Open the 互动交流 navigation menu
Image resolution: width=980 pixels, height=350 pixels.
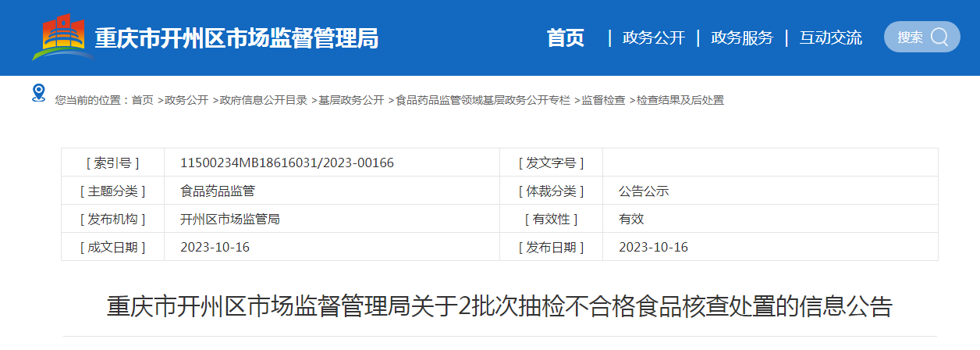coord(831,37)
